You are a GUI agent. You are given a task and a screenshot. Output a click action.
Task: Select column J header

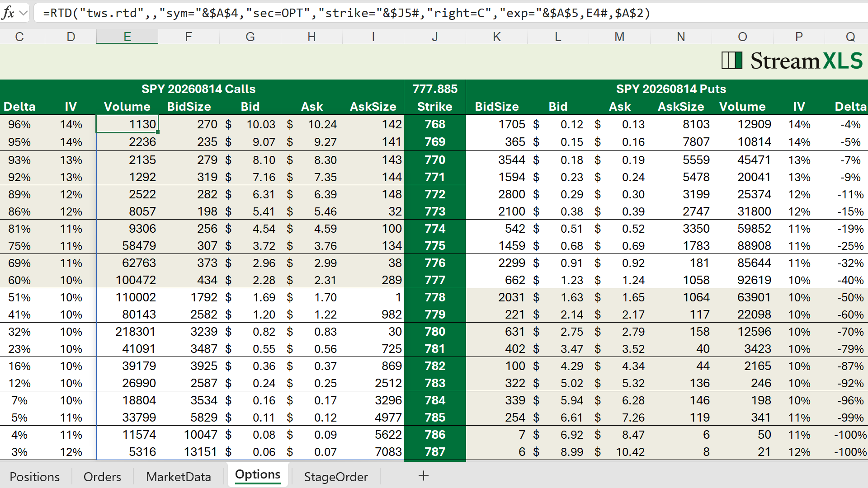[x=435, y=37]
